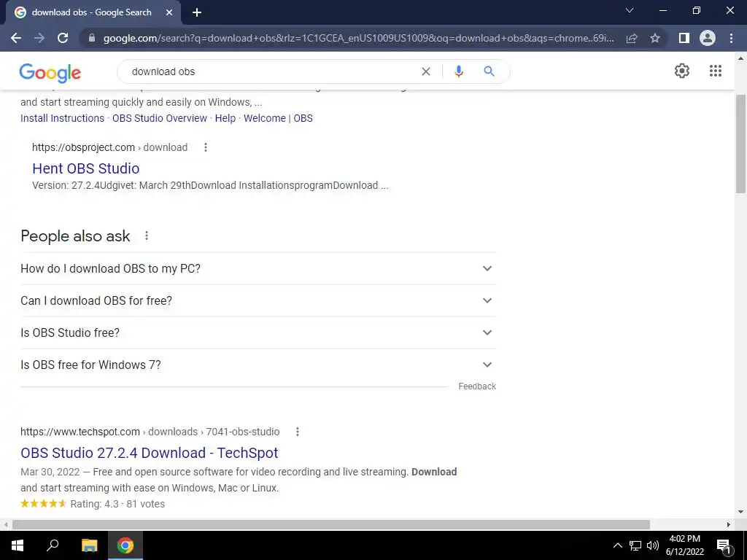
Task: Open options for the techspot.com result
Action: point(298,432)
